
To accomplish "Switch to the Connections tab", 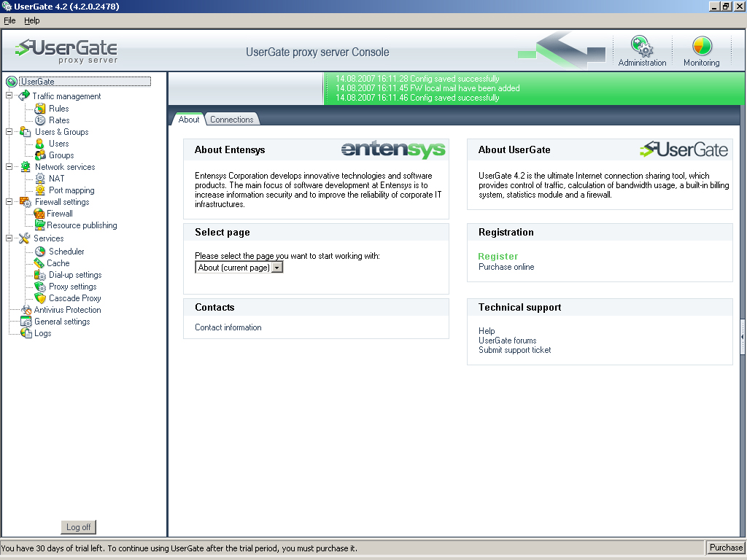I will pos(232,120).
